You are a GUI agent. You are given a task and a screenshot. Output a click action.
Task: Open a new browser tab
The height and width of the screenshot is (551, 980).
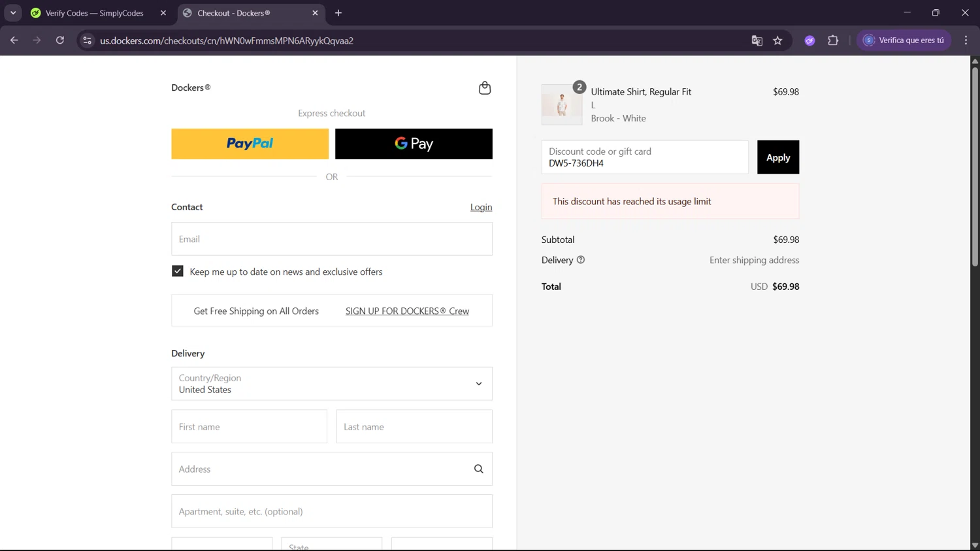(x=338, y=13)
